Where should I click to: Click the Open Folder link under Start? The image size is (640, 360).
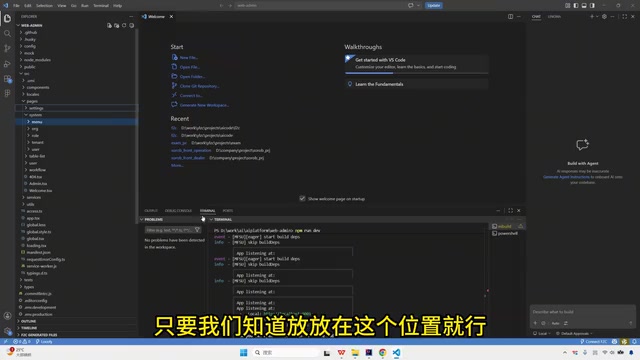(x=192, y=76)
